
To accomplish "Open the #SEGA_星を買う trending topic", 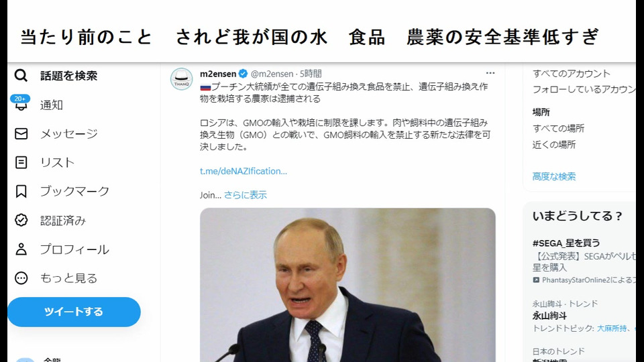I will (x=566, y=243).
